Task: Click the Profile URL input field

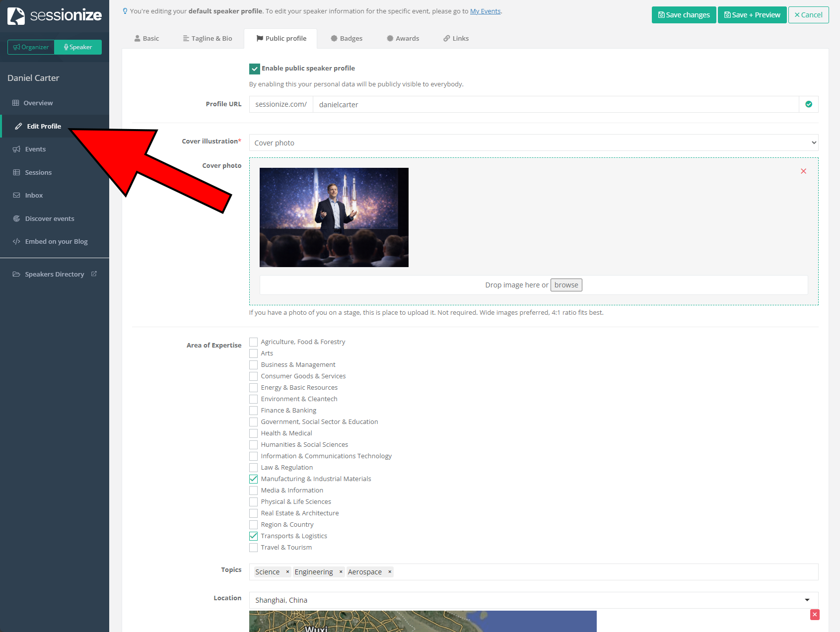Action: [555, 104]
